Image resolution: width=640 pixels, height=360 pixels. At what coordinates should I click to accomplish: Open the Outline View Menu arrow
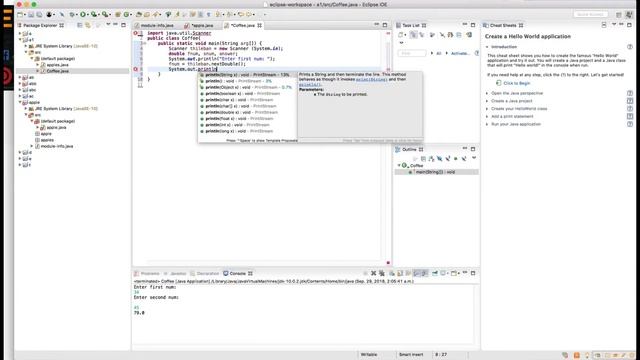click(474, 158)
